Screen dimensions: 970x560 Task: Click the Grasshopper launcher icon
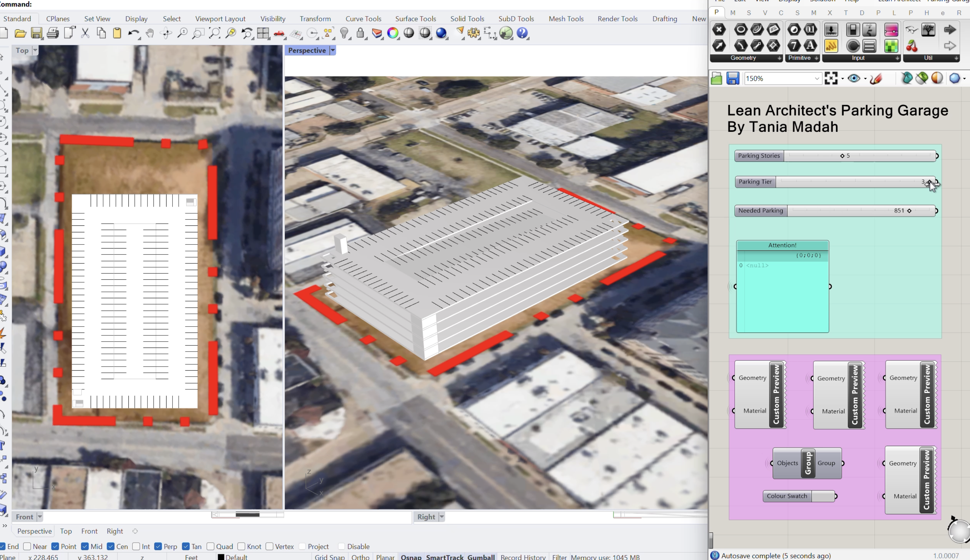pos(506,33)
